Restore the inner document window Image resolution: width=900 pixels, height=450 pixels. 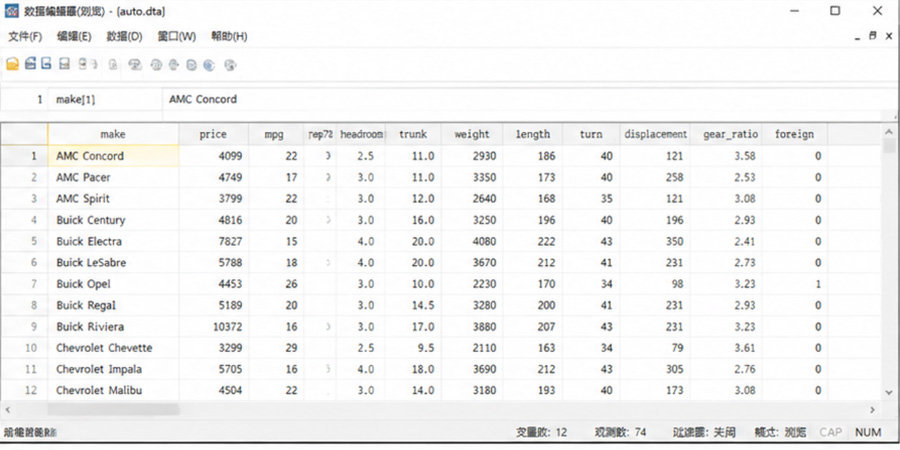[872, 36]
